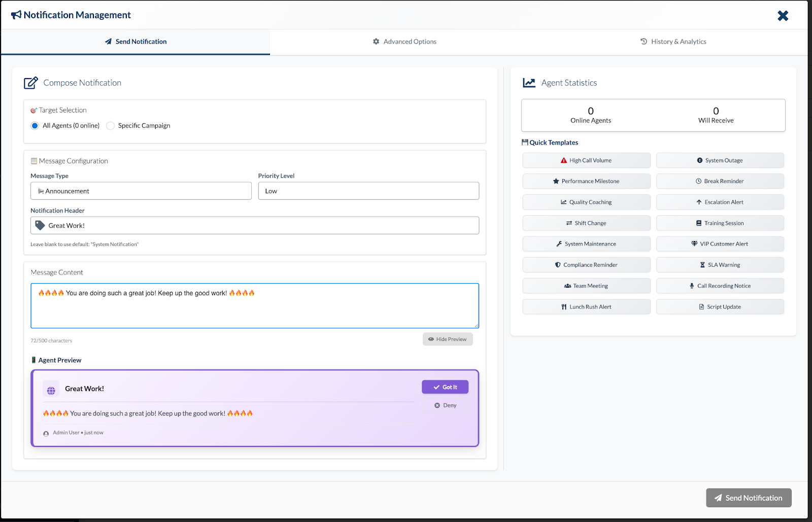Click the Agent Statistics chart icon
The height and width of the screenshot is (522, 812).
529,82
